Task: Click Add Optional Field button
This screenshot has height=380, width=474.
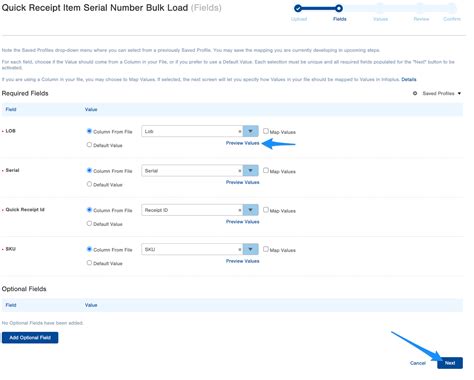Action: click(30, 338)
